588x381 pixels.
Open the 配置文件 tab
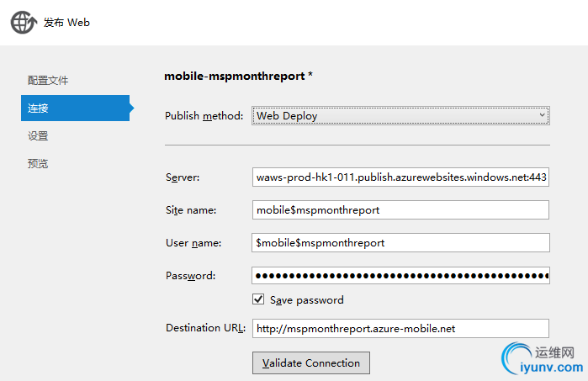coord(48,81)
